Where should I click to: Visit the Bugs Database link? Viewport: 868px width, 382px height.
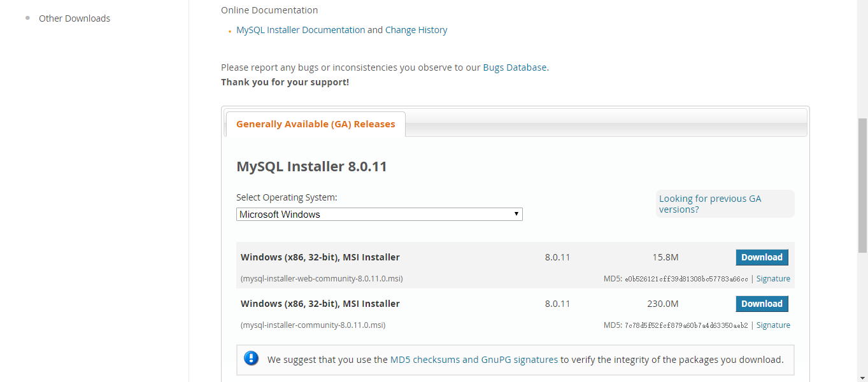click(515, 67)
